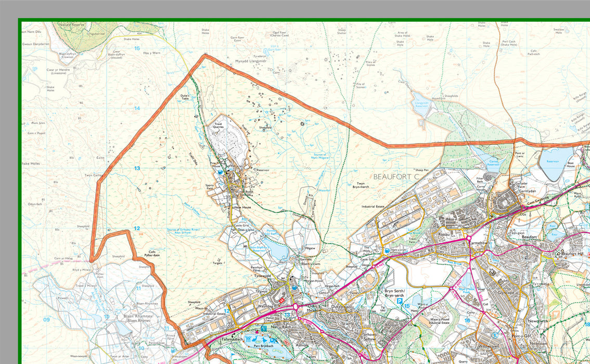
Task: Click the Tafarnaubach place name
Action: tap(232, 339)
